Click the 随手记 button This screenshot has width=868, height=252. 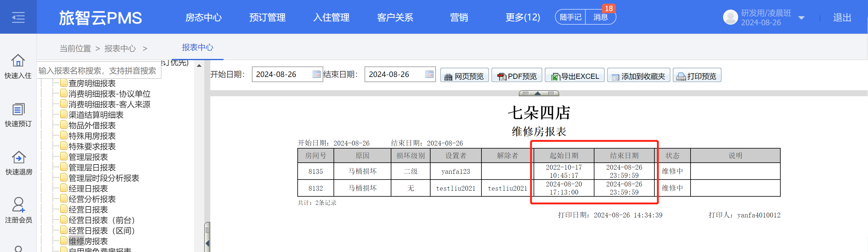click(x=570, y=17)
